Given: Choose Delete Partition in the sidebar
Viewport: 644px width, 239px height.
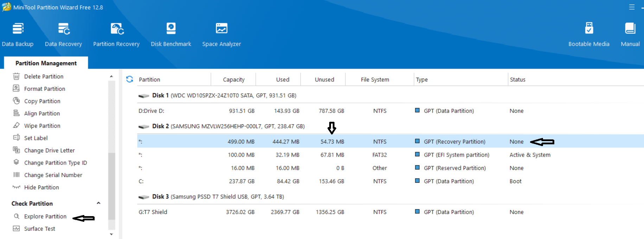Looking at the screenshot, I should click(44, 76).
